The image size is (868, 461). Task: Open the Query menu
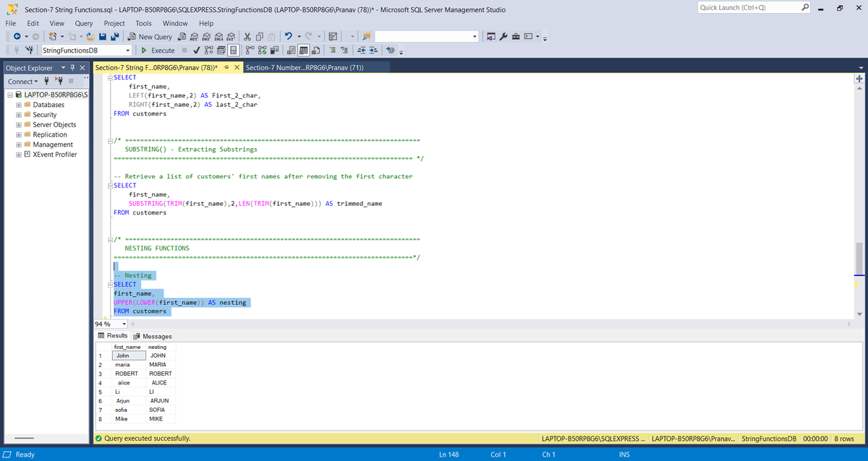[x=83, y=22]
